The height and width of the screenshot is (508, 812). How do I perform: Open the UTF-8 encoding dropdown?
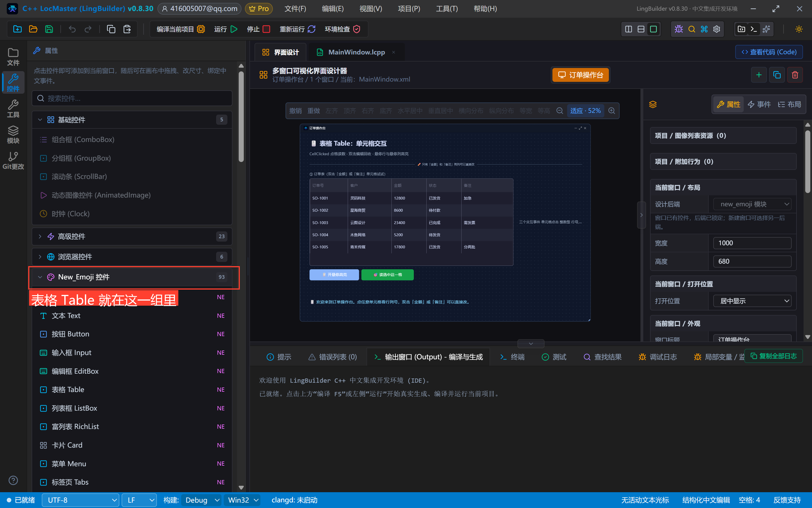[80, 500]
